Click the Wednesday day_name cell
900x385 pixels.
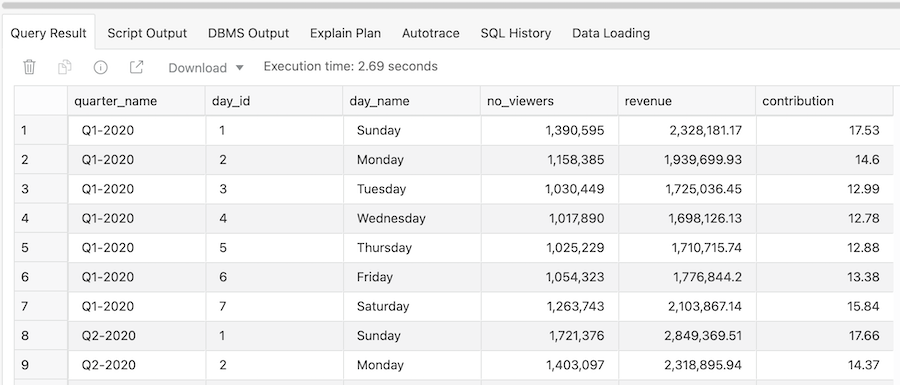coord(412,219)
